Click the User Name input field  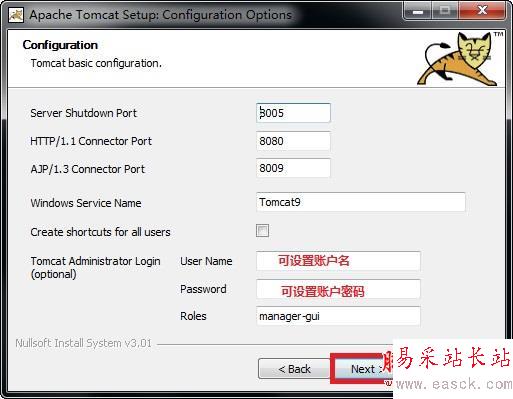[338, 261]
